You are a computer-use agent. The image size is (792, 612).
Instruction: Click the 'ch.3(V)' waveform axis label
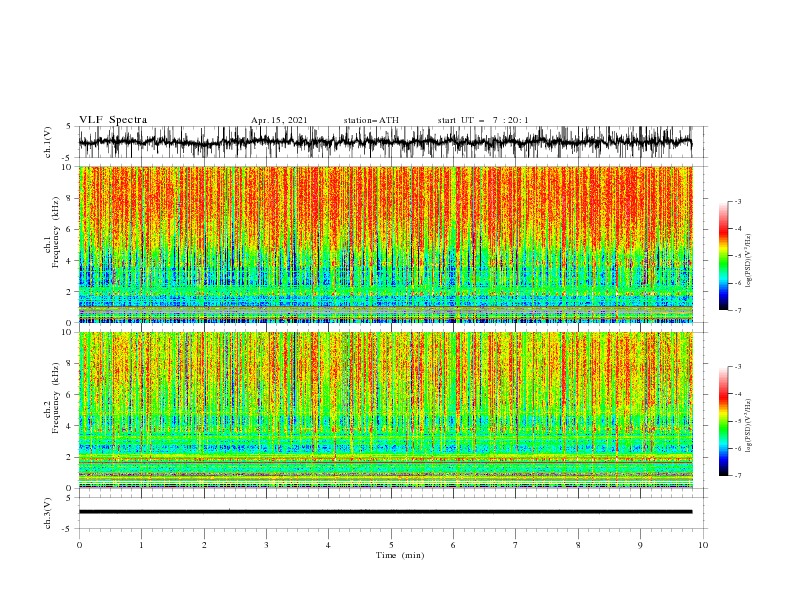tap(48, 513)
